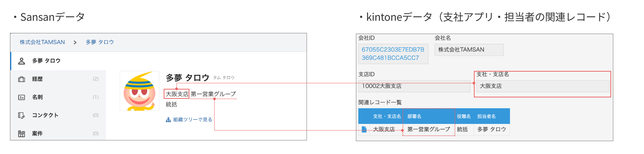
Task: Click the organization tree icon
Action: [x=168, y=120]
